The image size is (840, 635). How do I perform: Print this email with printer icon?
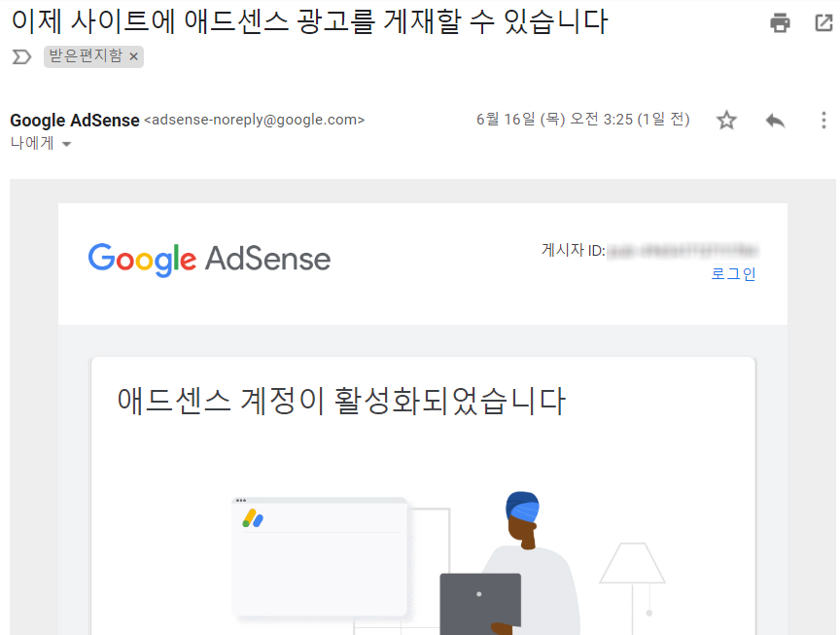780,22
